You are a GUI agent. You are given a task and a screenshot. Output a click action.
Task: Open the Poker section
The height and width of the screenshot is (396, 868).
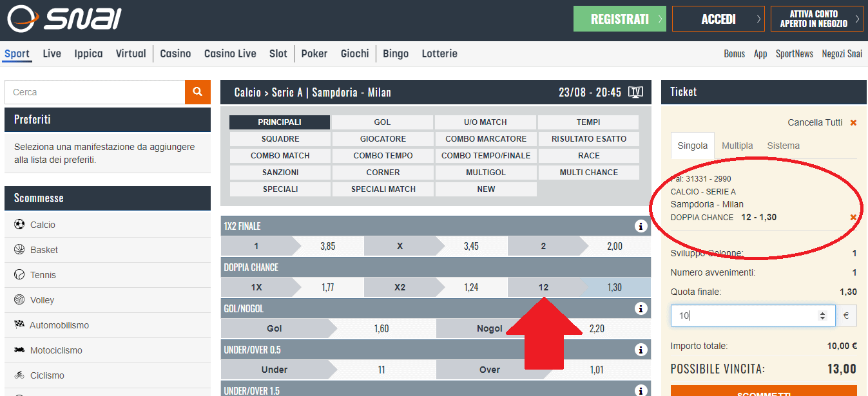[x=314, y=53]
